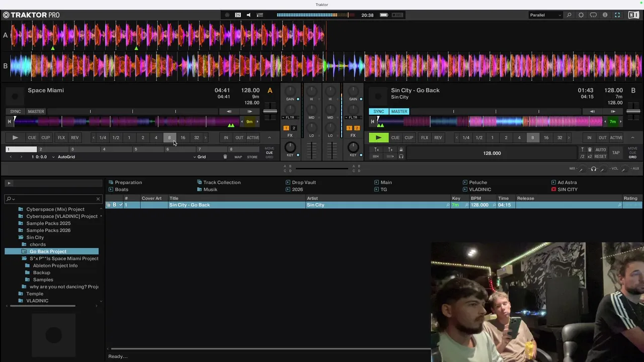Set loop size 16 on Deck A
Viewport: 644px width, 362px height.
coord(183,138)
